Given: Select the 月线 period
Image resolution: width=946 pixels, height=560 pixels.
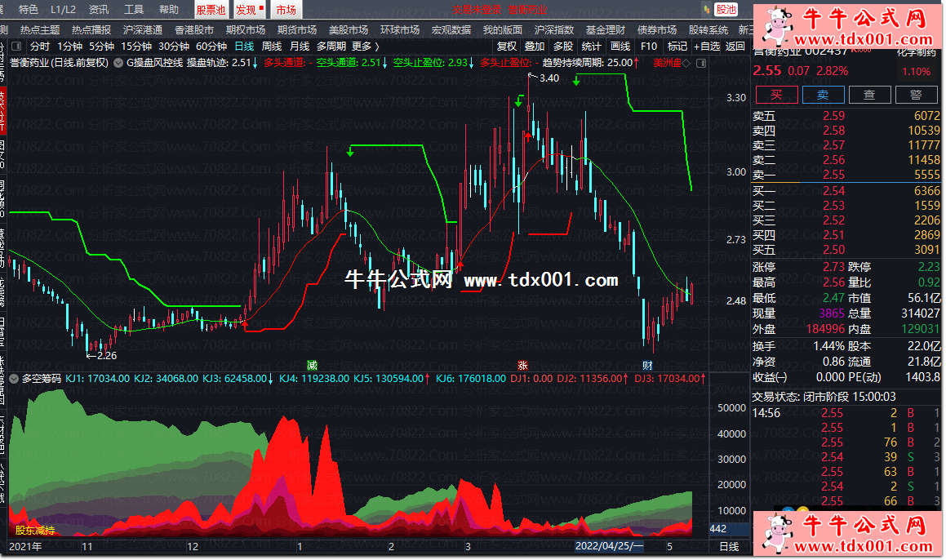Looking at the screenshot, I should click(x=300, y=46).
